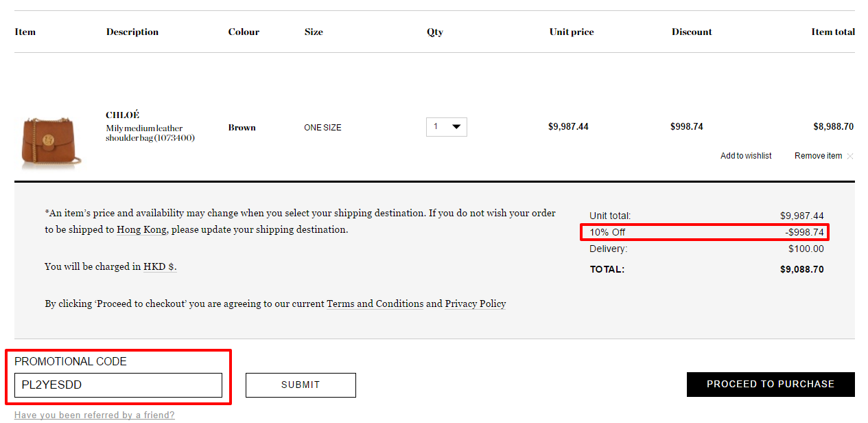Image resolution: width=868 pixels, height=423 pixels.
Task: Submit the promotional code
Action: tap(301, 385)
